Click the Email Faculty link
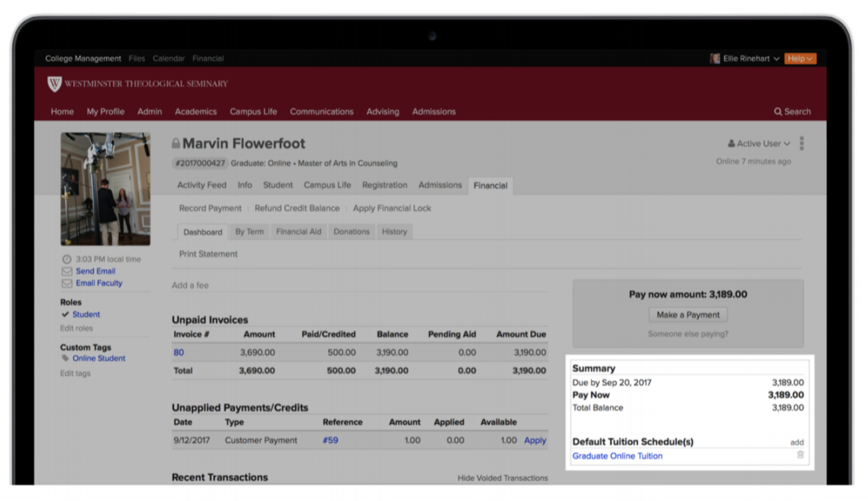The height and width of the screenshot is (501, 868). [x=99, y=283]
